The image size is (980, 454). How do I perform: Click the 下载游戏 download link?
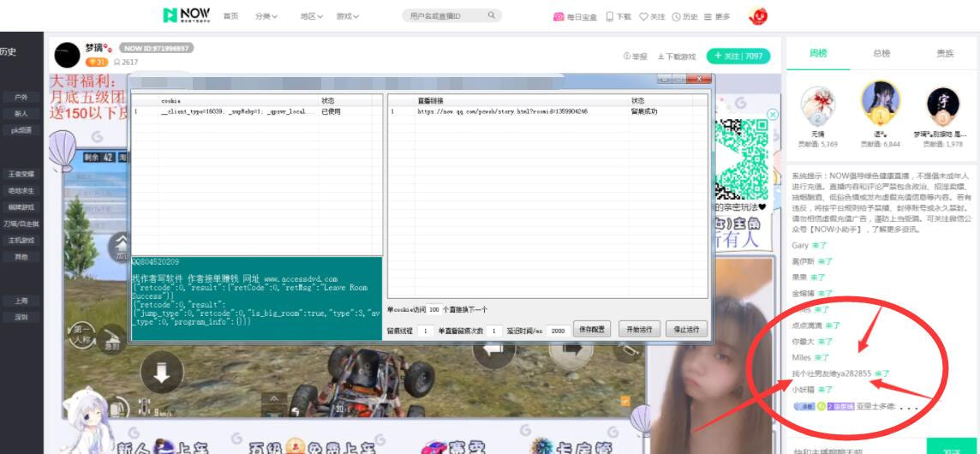tap(677, 57)
